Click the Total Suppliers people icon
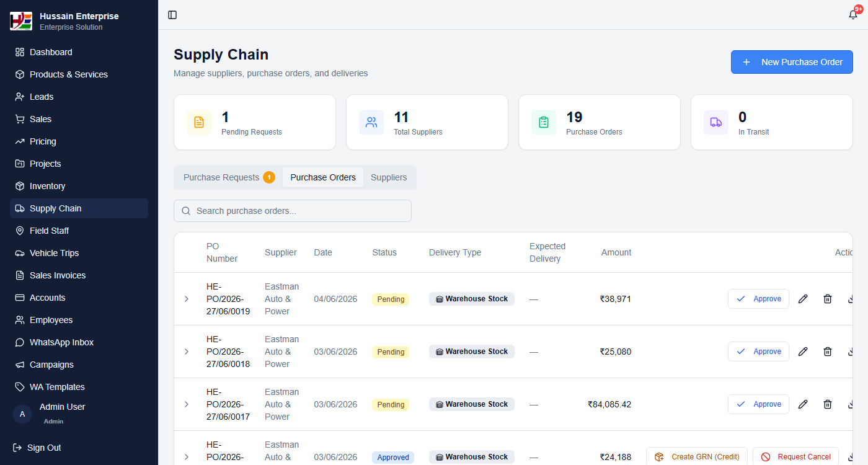This screenshot has height=465, width=868. click(371, 122)
